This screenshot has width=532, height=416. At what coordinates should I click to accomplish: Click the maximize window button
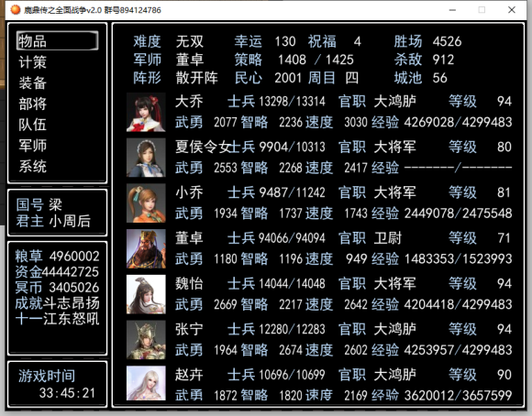click(x=482, y=10)
